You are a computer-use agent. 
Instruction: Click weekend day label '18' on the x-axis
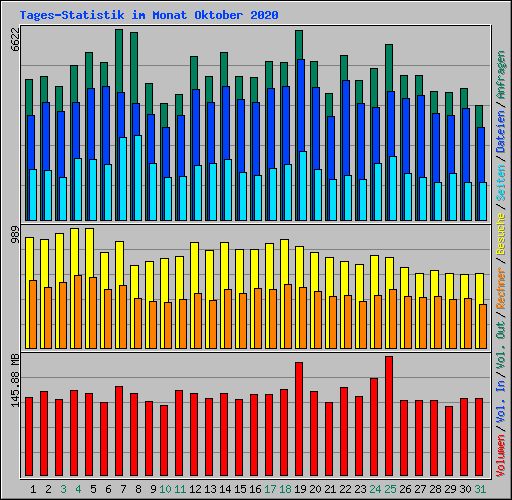(x=285, y=489)
